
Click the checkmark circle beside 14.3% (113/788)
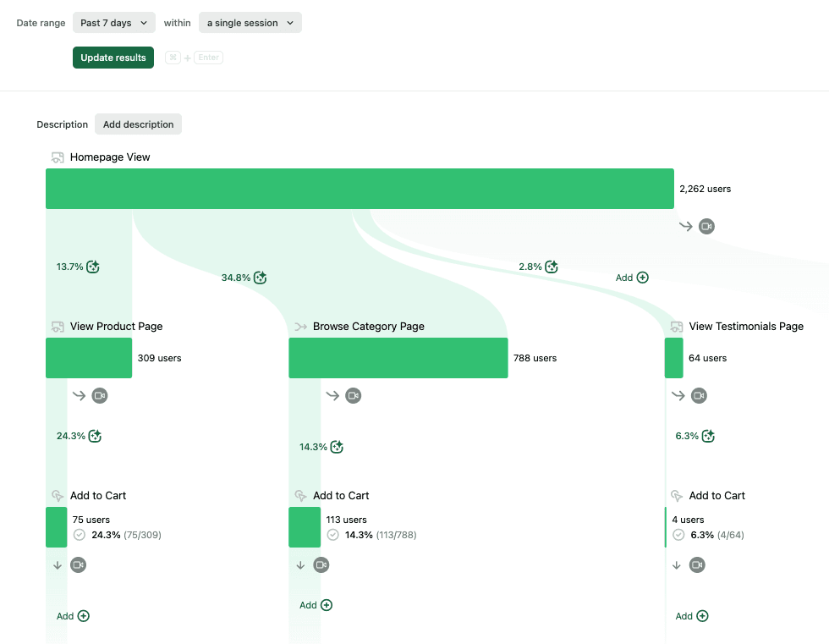click(332, 534)
